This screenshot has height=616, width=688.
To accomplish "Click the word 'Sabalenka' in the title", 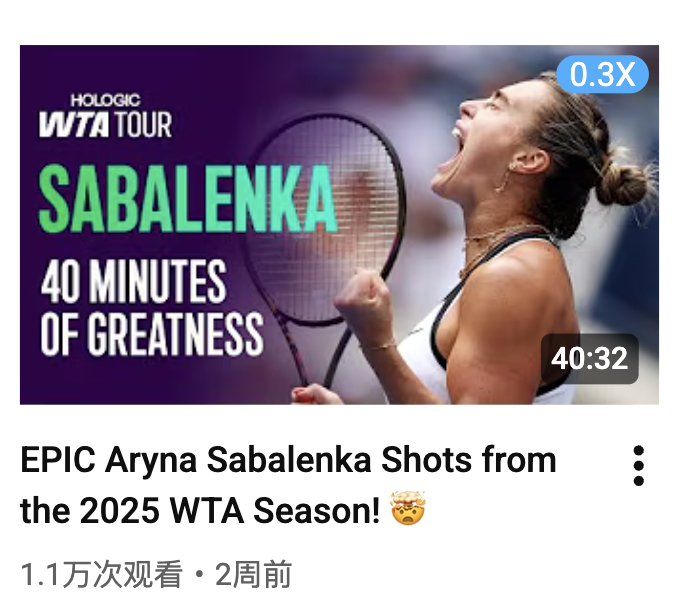I will (x=289, y=460).
